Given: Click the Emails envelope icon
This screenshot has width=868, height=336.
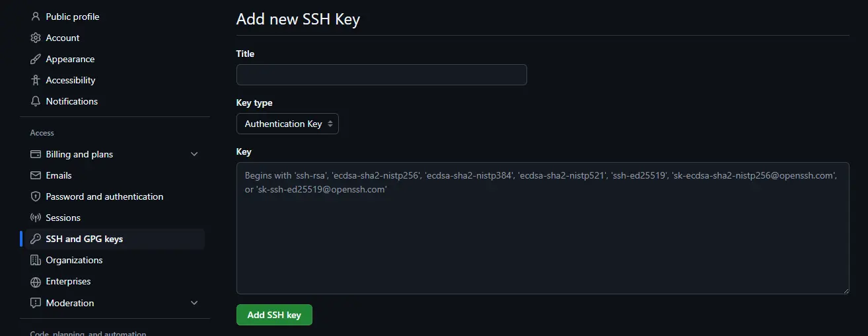Looking at the screenshot, I should [36, 175].
